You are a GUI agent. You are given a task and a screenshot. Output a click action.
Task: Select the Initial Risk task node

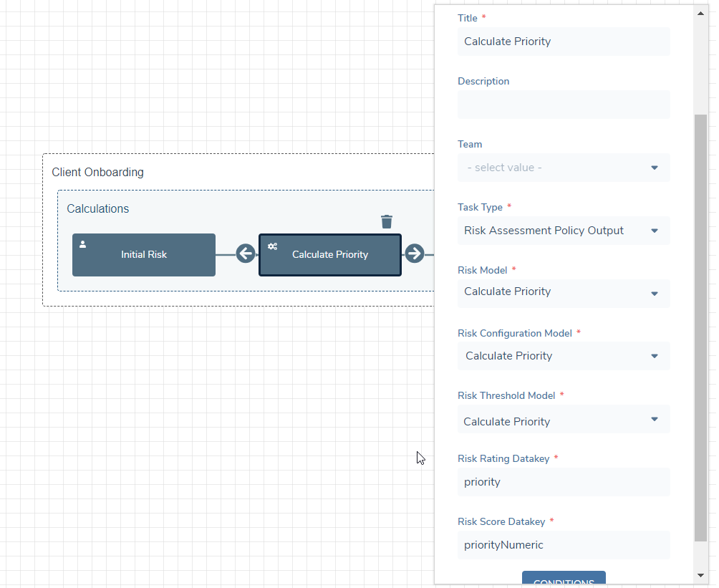pos(144,255)
